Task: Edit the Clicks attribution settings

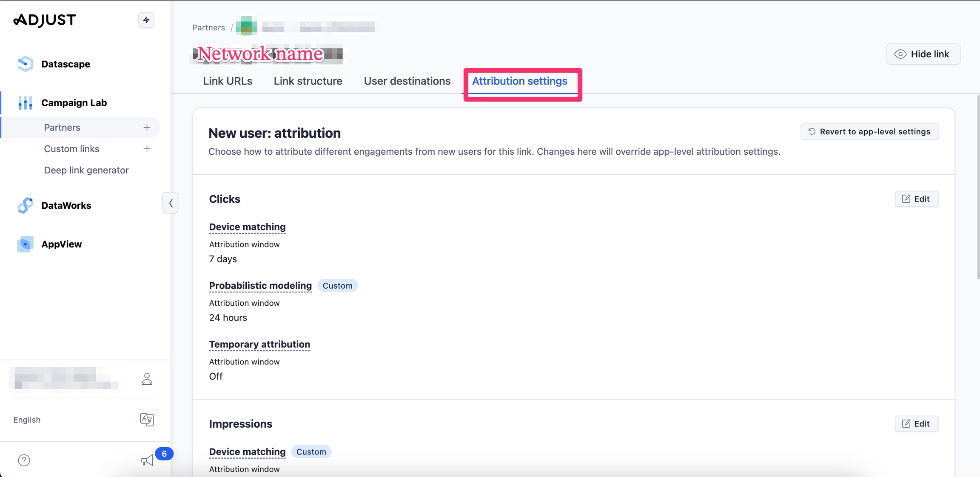Action: (x=916, y=199)
